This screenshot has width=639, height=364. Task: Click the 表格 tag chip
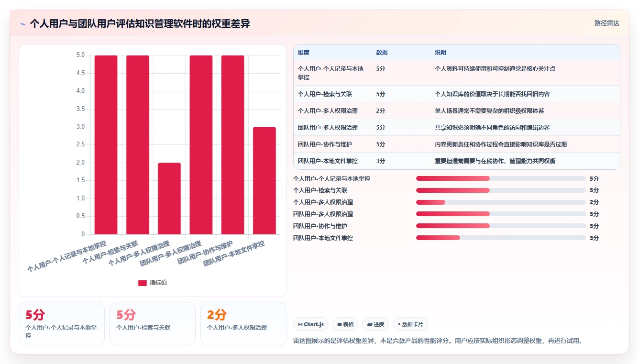(345, 324)
